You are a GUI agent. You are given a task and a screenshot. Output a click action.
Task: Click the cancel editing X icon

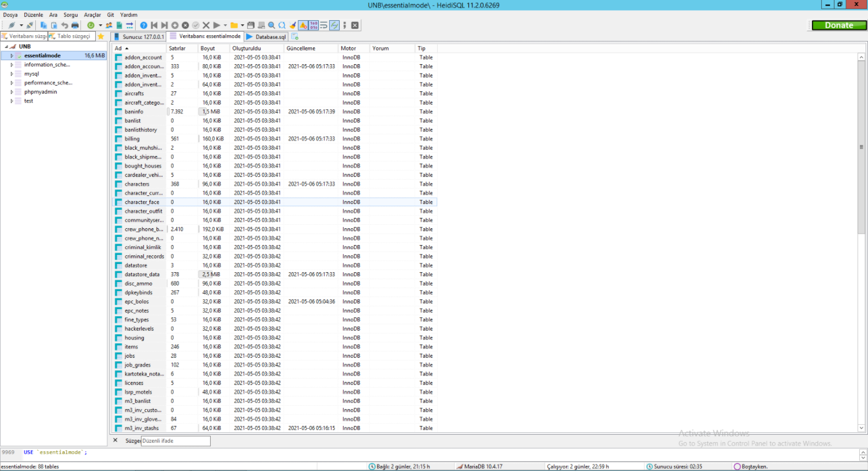tap(206, 25)
